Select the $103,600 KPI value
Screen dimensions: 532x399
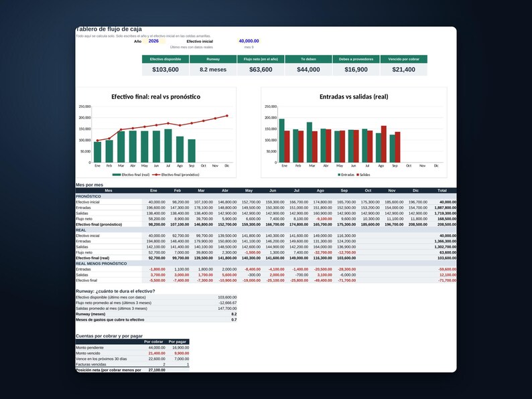click(165, 70)
